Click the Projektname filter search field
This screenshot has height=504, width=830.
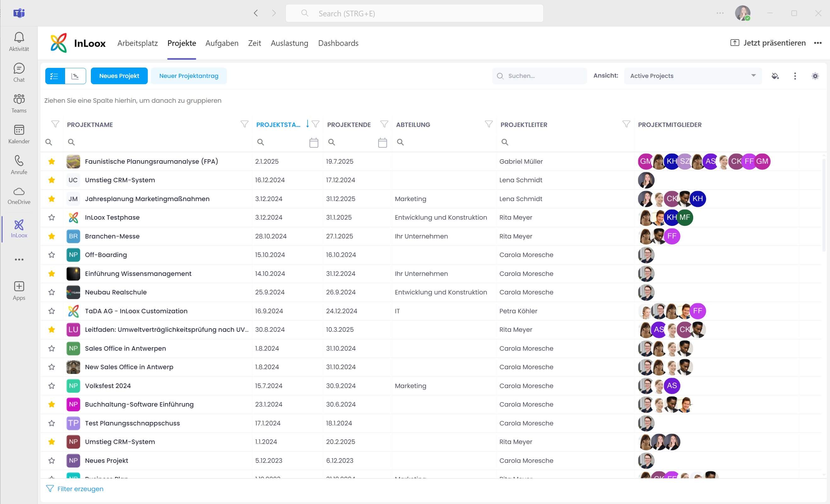pyautogui.click(x=158, y=142)
